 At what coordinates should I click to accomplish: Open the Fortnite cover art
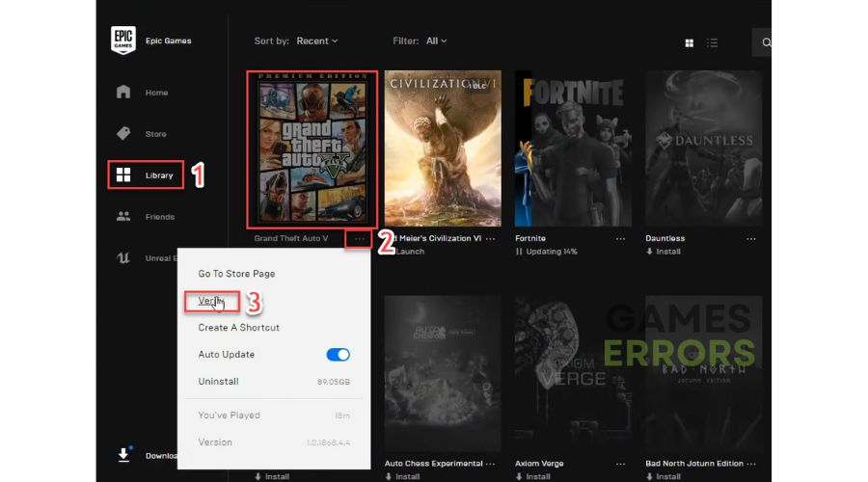click(x=574, y=148)
